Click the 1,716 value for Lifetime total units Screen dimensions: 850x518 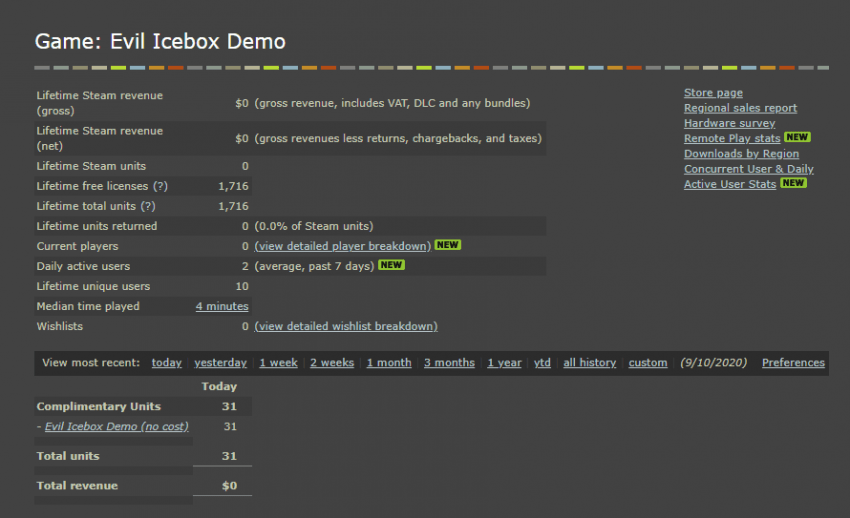pos(233,206)
